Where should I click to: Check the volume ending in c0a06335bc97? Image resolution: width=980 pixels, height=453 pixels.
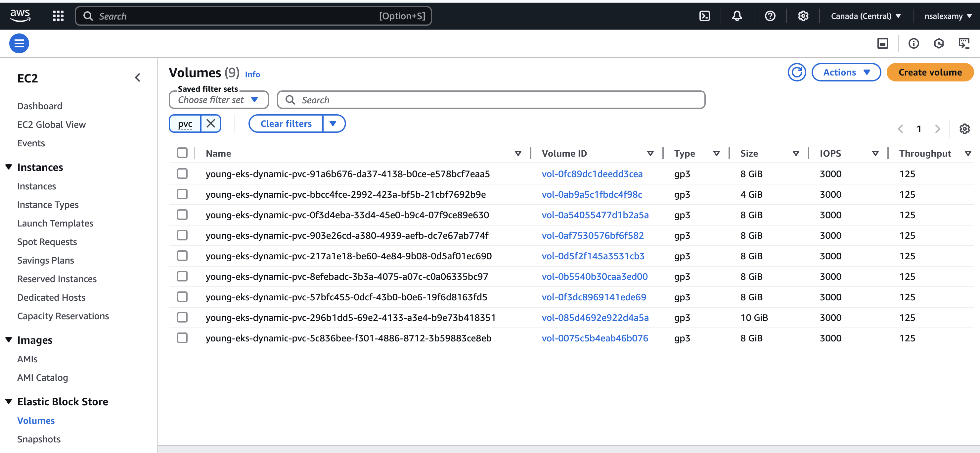[x=182, y=277]
